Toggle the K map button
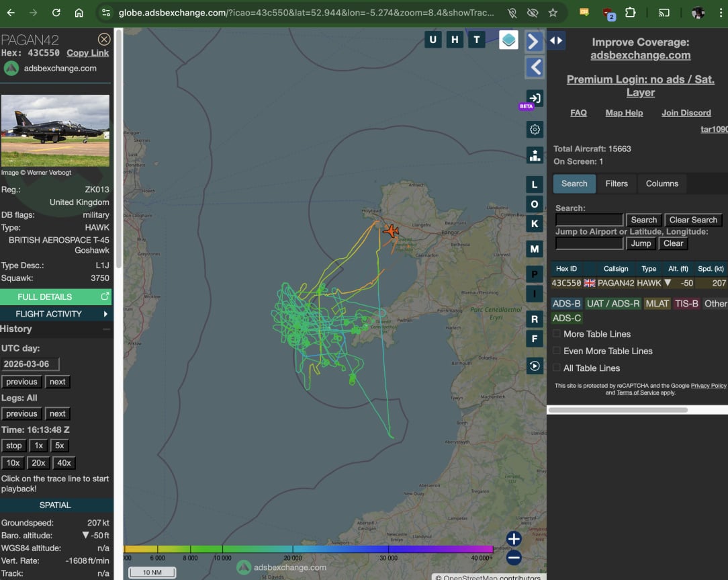The width and height of the screenshot is (728, 580). click(x=535, y=224)
